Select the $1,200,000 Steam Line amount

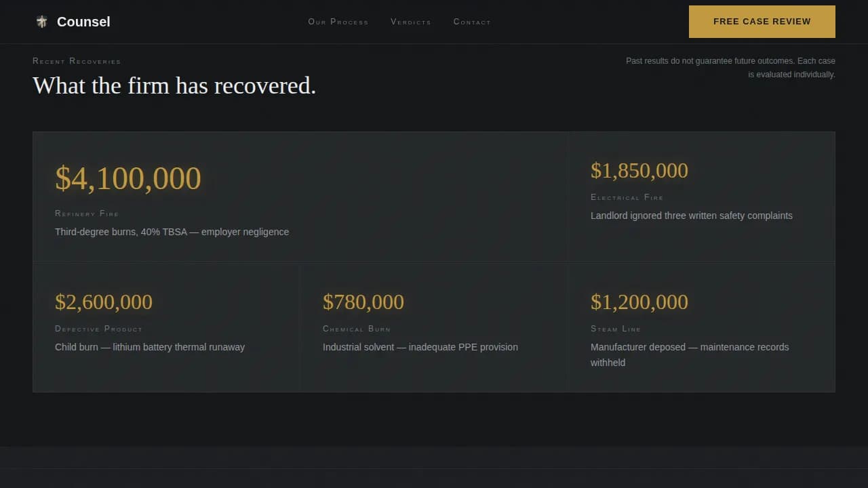point(639,302)
